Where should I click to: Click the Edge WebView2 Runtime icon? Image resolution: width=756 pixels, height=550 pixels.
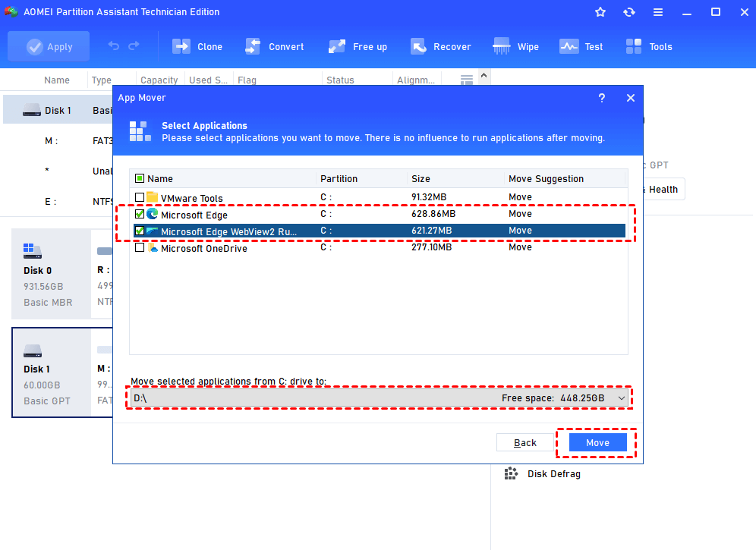[153, 231]
